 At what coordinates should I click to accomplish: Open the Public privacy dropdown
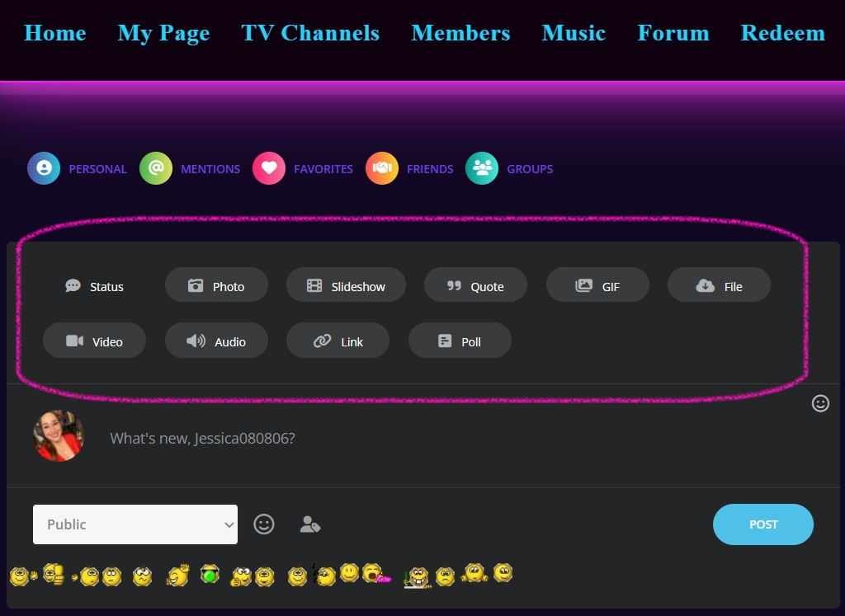click(x=135, y=524)
